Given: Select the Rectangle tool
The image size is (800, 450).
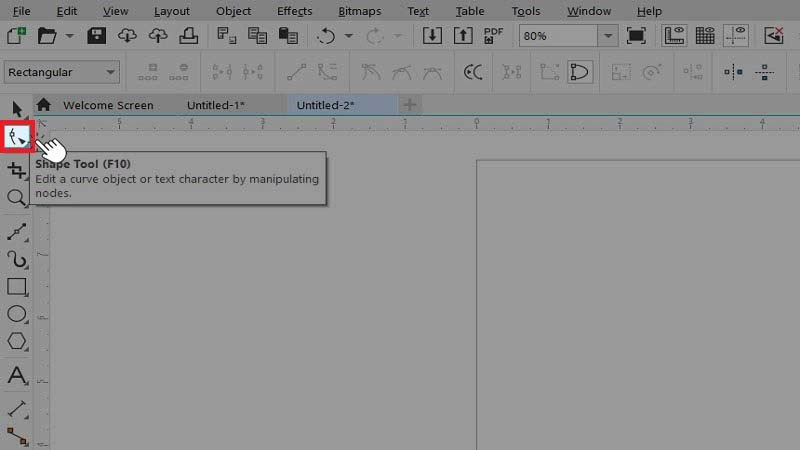Looking at the screenshot, I should tap(17, 287).
